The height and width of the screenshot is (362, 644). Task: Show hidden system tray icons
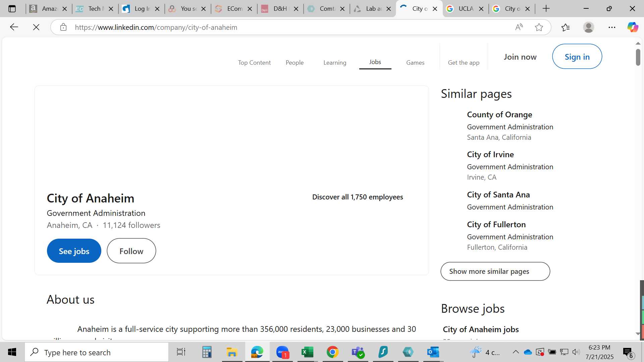[516, 352]
